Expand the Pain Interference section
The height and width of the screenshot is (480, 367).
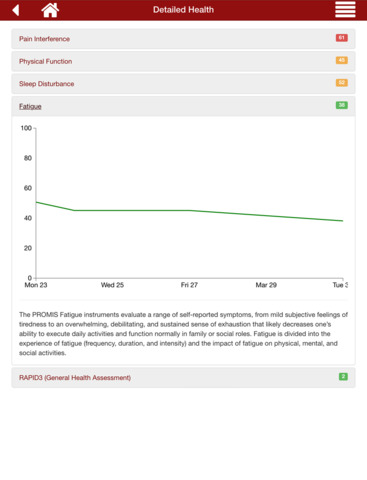pyautogui.click(x=183, y=39)
